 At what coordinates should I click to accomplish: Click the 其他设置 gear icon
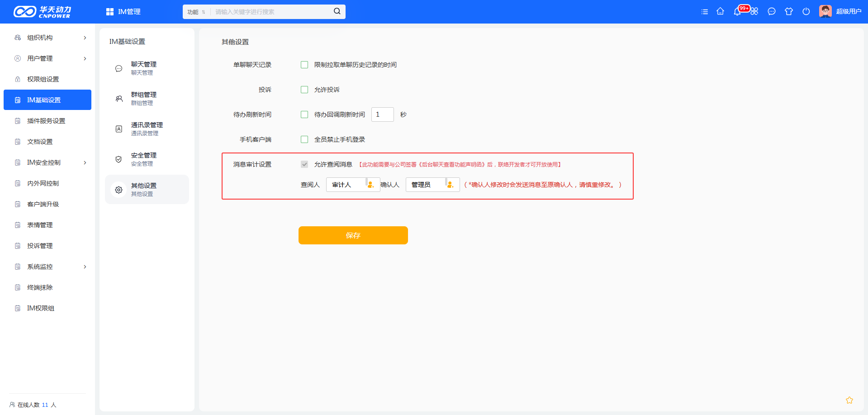pos(119,190)
